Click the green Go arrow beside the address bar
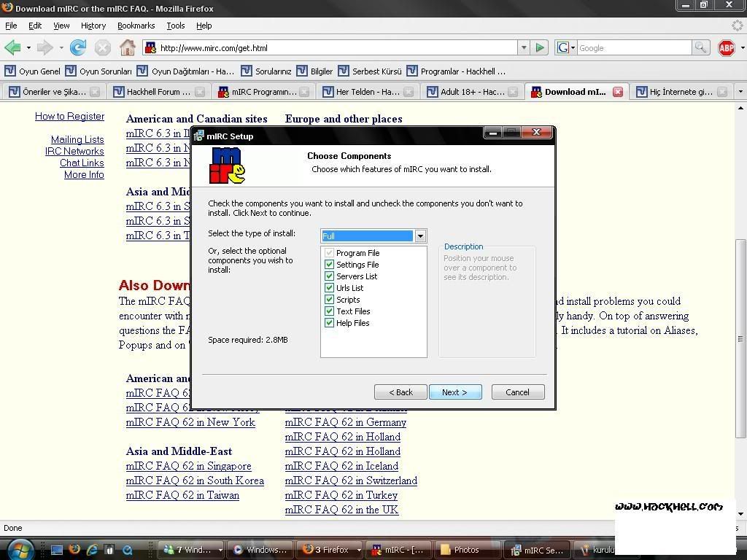The width and height of the screenshot is (747, 560). 540,47
